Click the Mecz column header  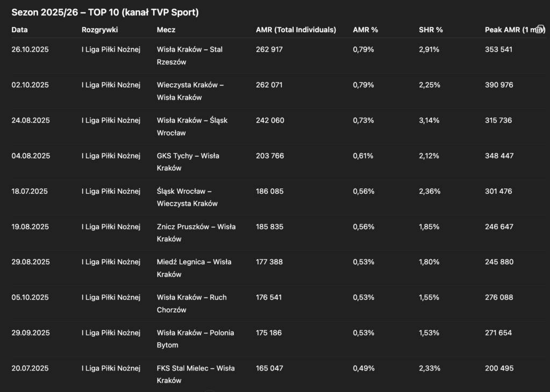166,30
